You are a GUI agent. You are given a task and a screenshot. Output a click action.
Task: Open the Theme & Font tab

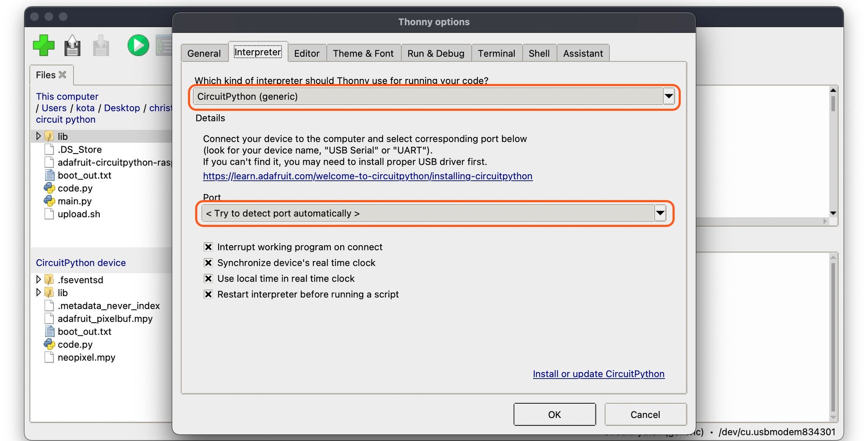point(363,53)
